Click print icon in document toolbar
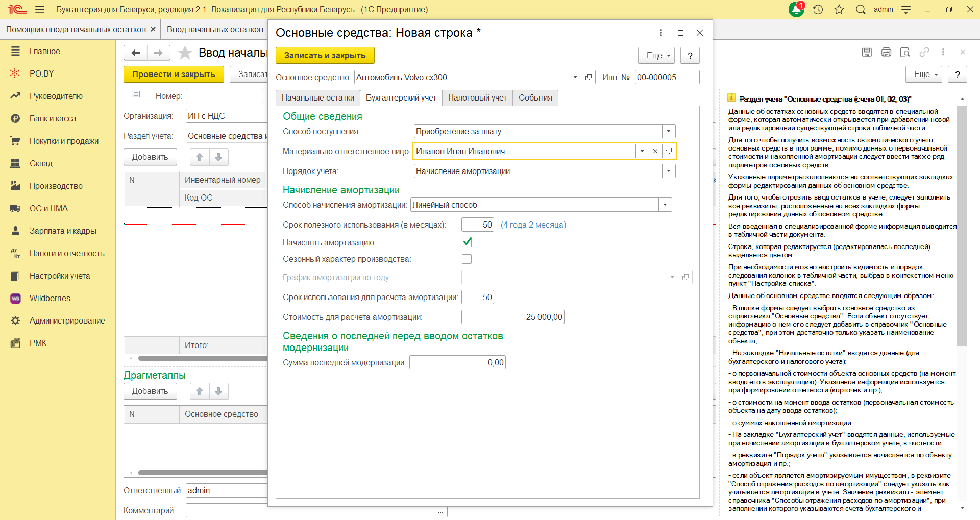Image resolution: width=980 pixels, height=520 pixels. [x=886, y=52]
